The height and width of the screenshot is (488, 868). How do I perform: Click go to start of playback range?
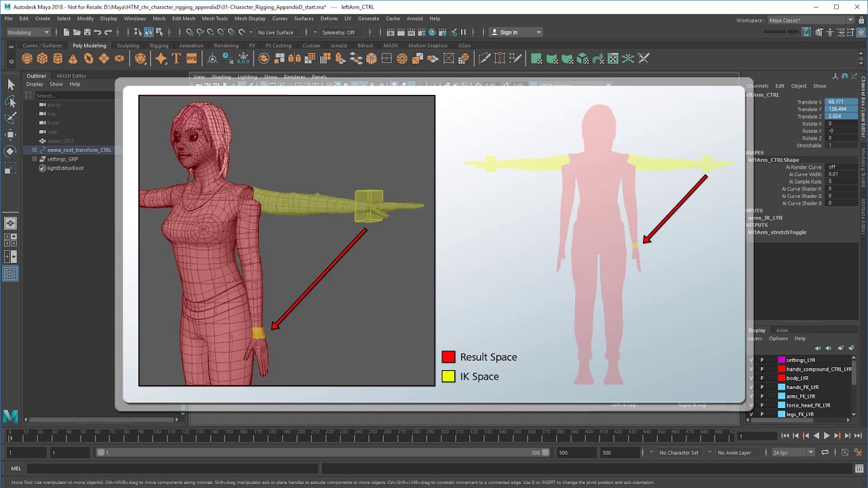(x=785, y=436)
